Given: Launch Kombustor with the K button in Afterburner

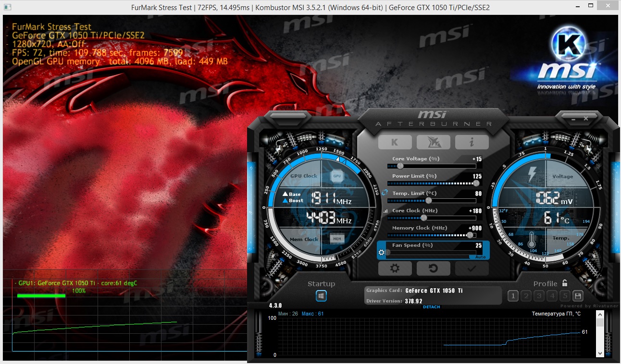Looking at the screenshot, I should [395, 142].
